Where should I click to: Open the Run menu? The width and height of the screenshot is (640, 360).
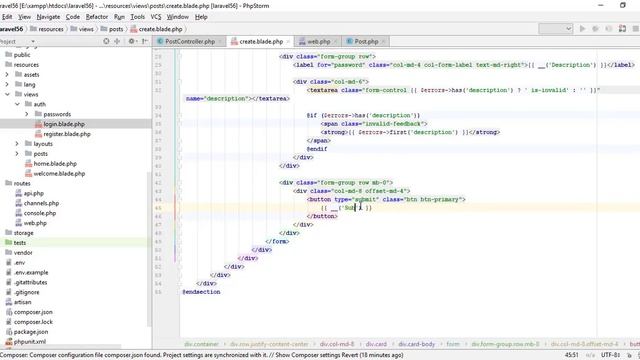tap(119, 17)
